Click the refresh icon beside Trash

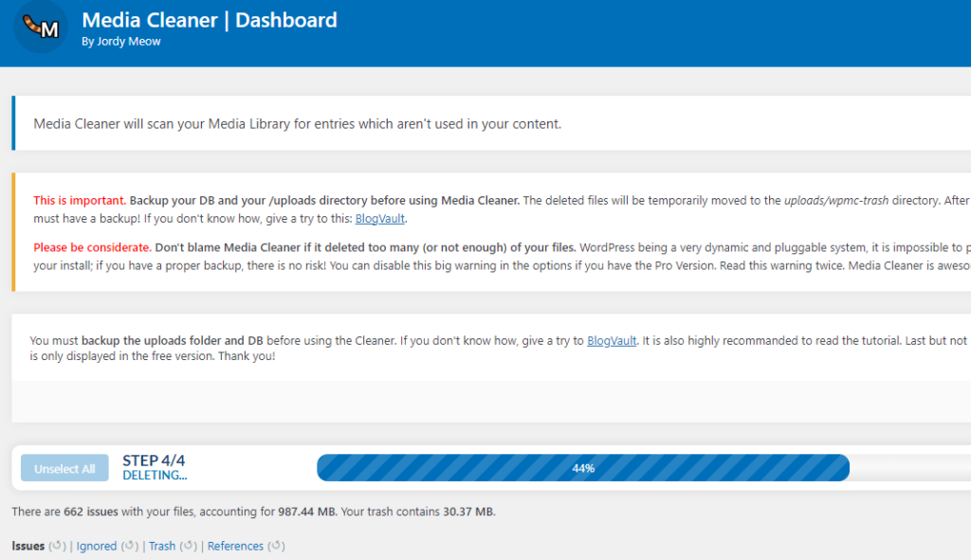tap(188, 546)
